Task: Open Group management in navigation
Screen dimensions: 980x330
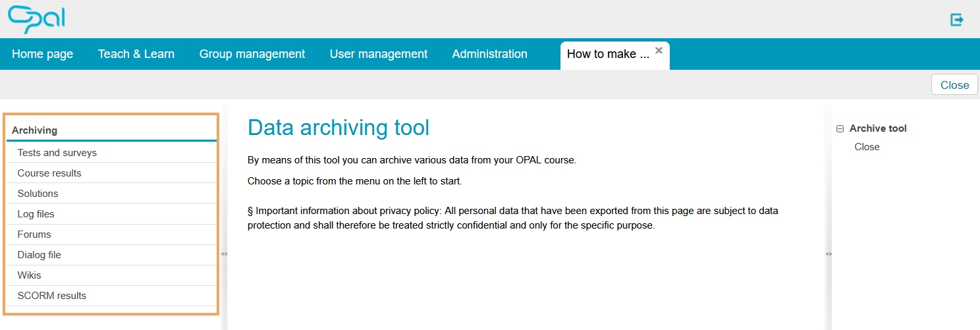Action: tap(252, 54)
